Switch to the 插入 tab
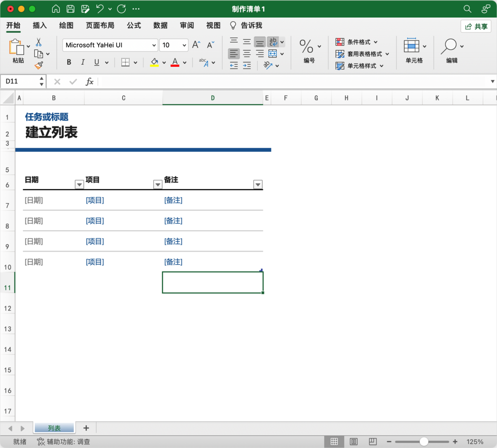 click(x=40, y=26)
